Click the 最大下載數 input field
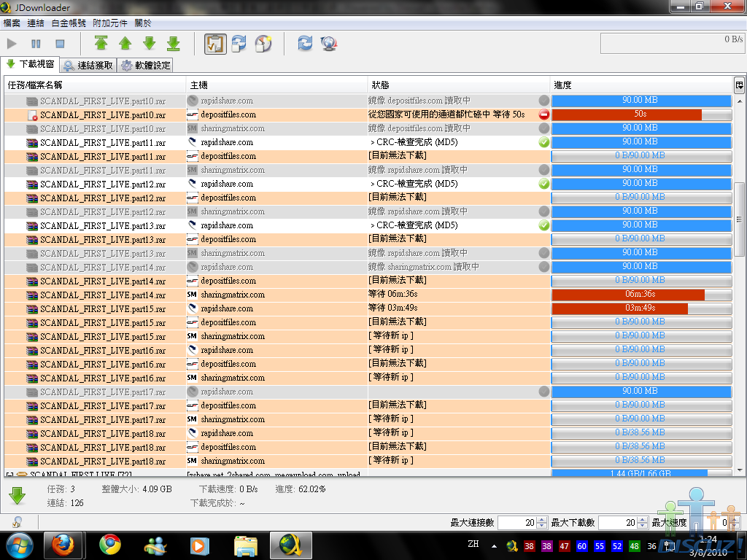 click(x=618, y=522)
